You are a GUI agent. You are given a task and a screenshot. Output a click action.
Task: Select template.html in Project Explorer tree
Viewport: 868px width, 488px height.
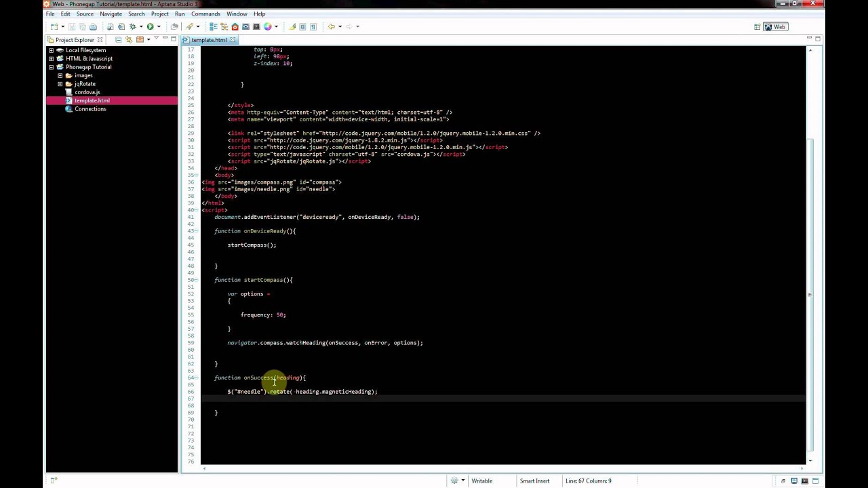pos(92,100)
